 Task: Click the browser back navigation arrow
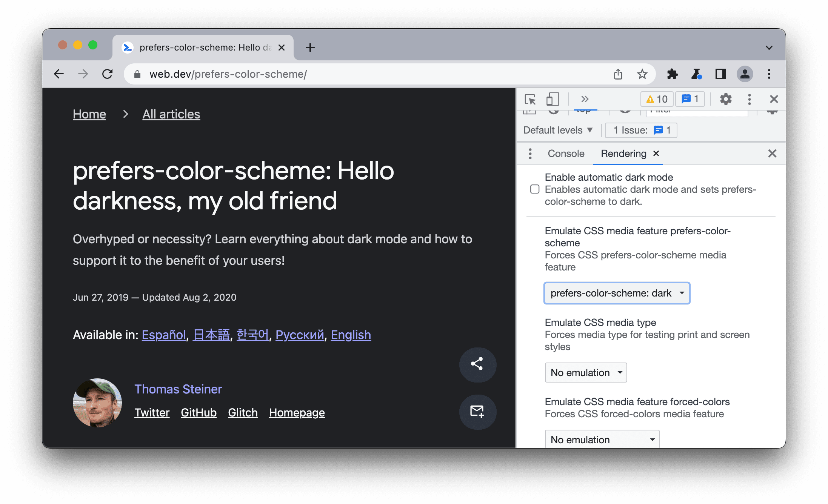[60, 74]
